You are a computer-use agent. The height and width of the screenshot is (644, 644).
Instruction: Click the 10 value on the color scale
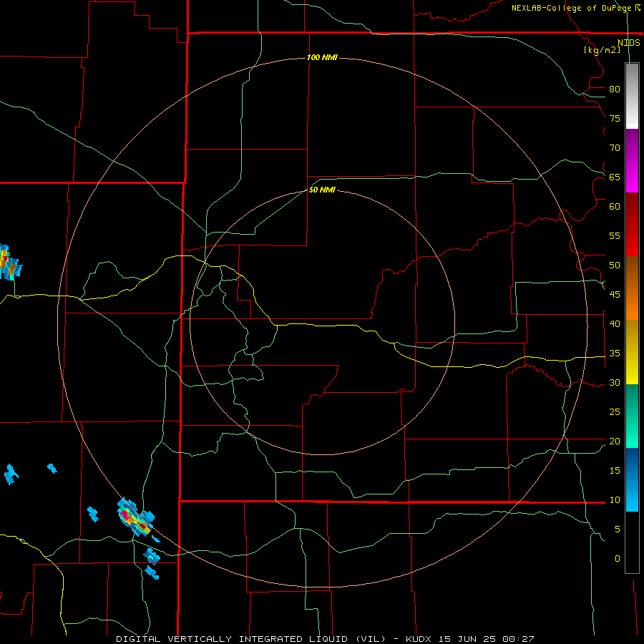[x=615, y=500]
